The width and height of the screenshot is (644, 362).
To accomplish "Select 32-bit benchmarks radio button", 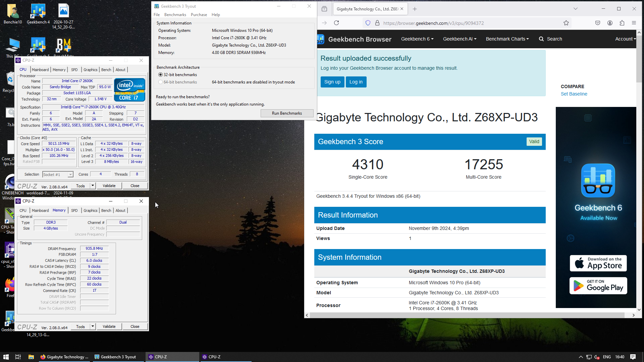I will [160, 75].
